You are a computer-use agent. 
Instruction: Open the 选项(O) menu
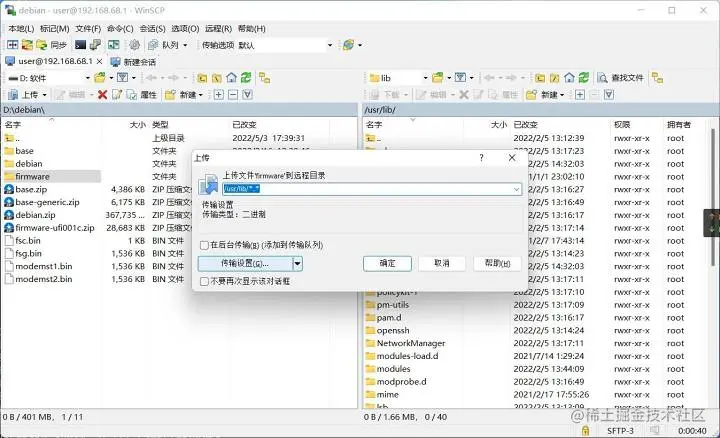point(185,28)
